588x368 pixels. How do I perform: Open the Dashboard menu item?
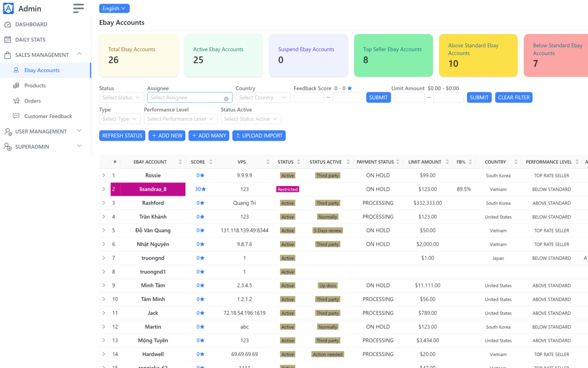point(45,24)
